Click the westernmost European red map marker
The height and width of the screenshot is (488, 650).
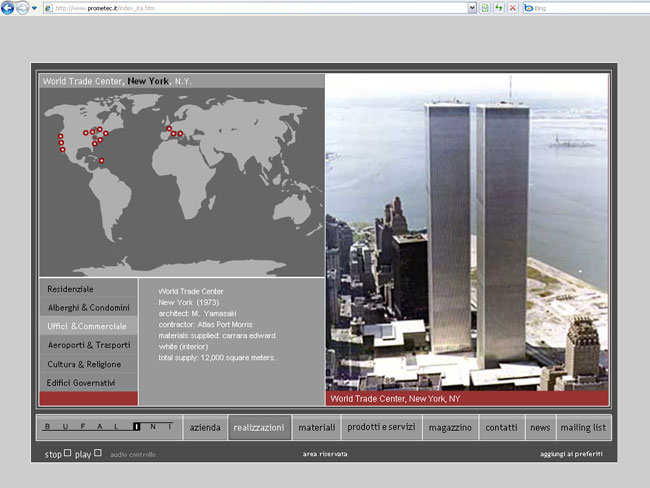[x=169, y=129]
